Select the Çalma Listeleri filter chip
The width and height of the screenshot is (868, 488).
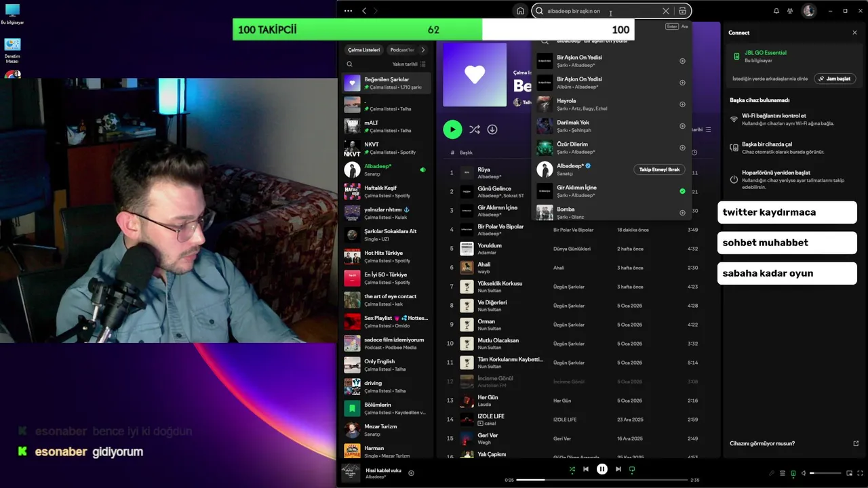click(x=364, y=49)
